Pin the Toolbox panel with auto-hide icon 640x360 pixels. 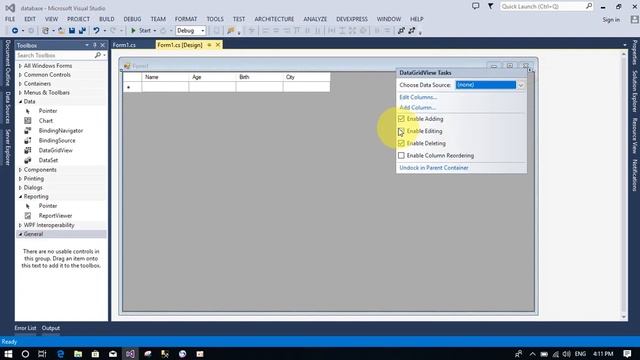click(95, 45)
